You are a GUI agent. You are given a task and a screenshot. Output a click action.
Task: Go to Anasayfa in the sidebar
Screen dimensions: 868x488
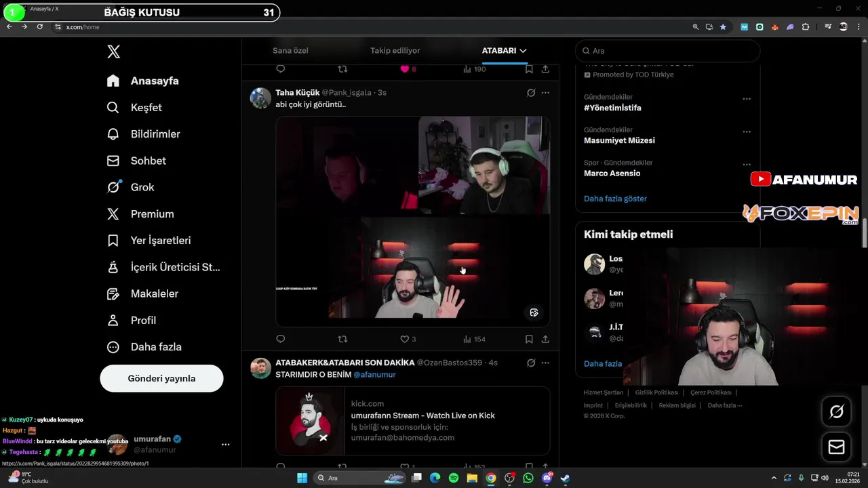click(x=143, y=81)
